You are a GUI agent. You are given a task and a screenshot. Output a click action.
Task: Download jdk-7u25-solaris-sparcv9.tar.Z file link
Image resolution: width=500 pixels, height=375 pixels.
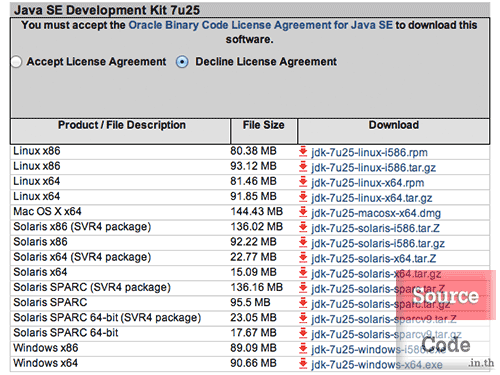384,319
